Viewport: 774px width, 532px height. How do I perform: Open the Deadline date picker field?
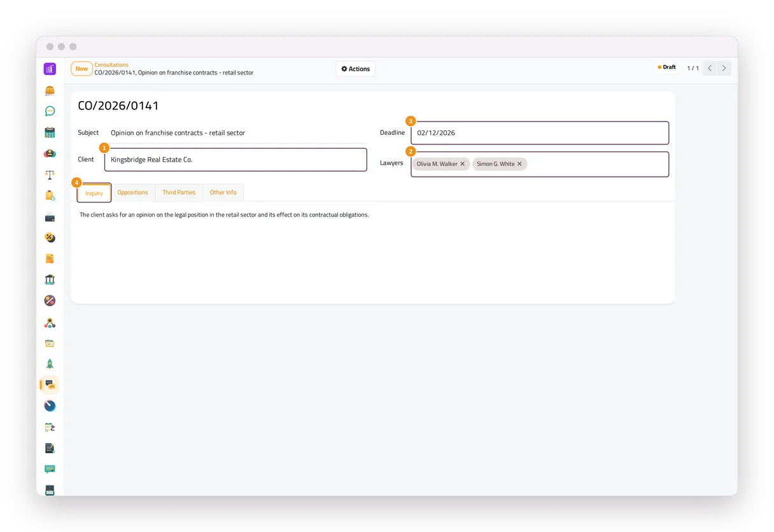coord(540,133)
